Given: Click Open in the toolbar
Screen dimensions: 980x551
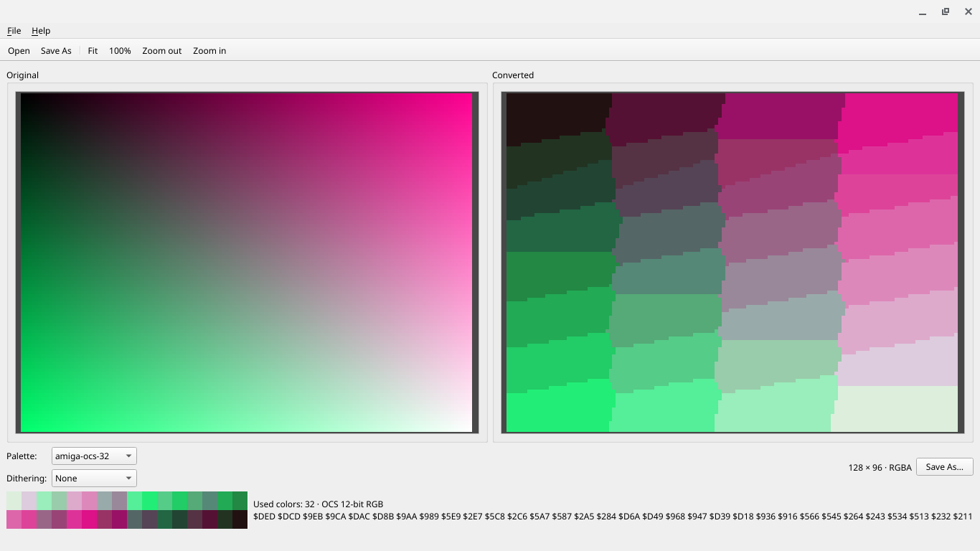Looking at the screenshot, I should (x=19, y=51).
